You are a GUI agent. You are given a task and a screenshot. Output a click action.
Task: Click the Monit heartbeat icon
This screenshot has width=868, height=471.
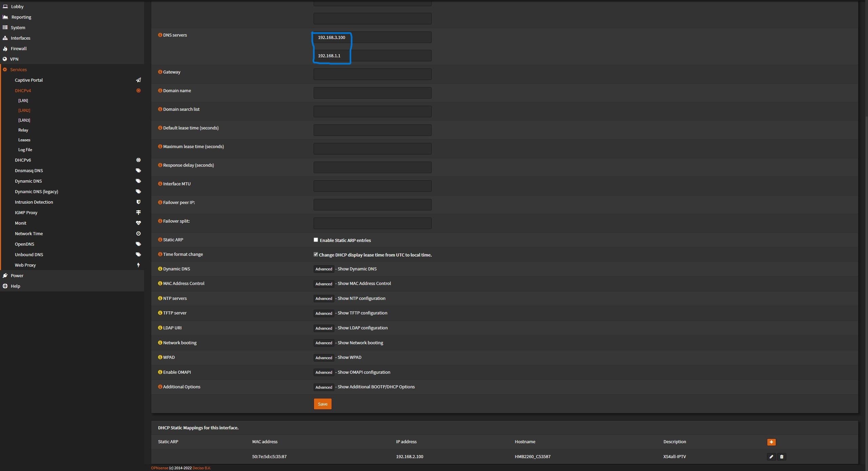[x=138, y=223]
